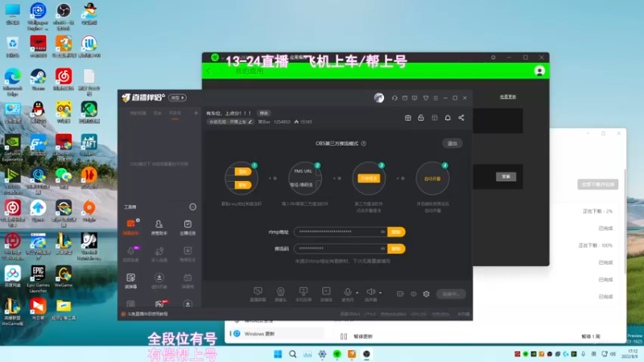Toggle the preview eye icon in bottom bar
The image size is (644, 362).
(x=414, y=294)
